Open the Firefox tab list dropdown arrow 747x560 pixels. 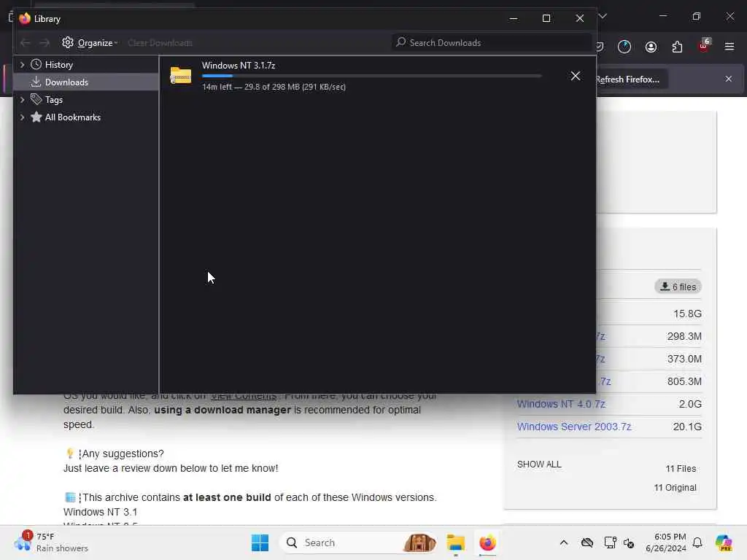point(603,16)
